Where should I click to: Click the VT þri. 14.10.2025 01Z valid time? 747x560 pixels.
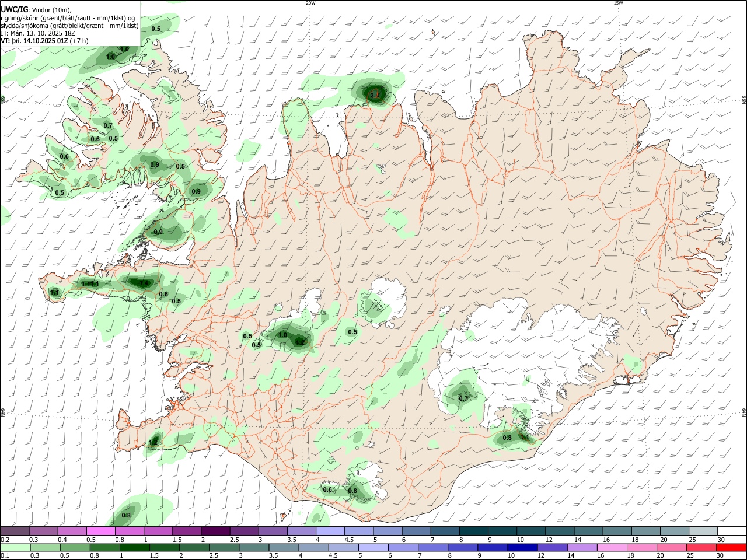(34, 41)
